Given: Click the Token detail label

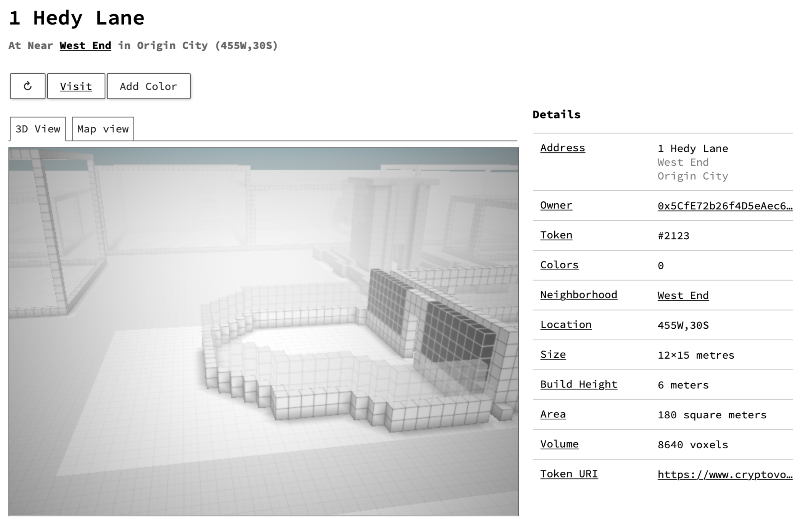Looking at the screenshot, I should (x=556, y=235).
